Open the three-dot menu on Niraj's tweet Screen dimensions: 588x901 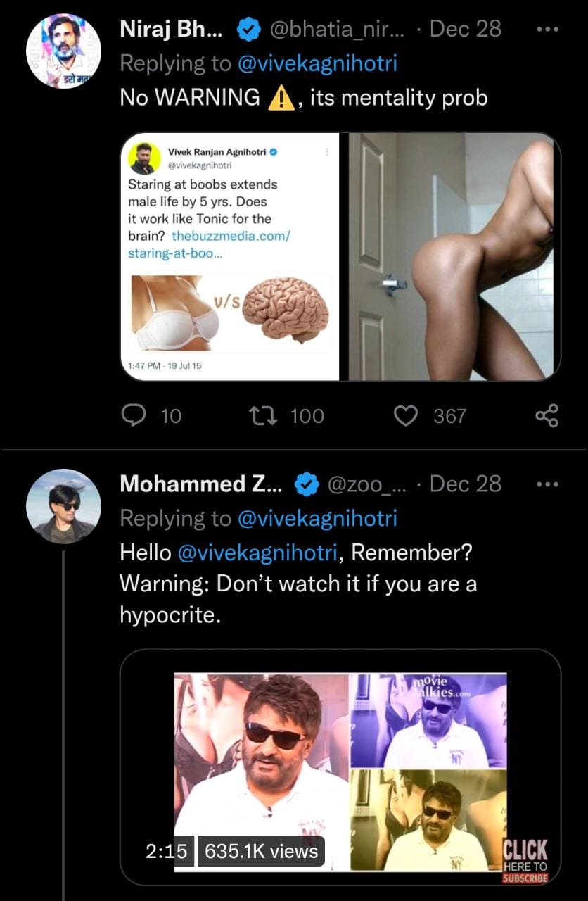pyautogui.click(x=547, y=30)
